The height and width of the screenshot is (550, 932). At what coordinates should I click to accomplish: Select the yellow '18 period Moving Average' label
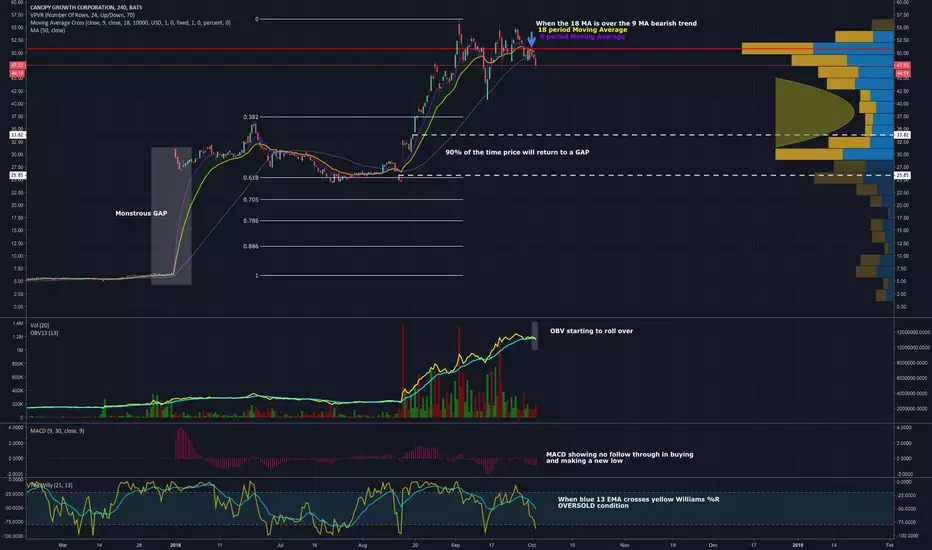pyautogui.click(x=582, y=30)
